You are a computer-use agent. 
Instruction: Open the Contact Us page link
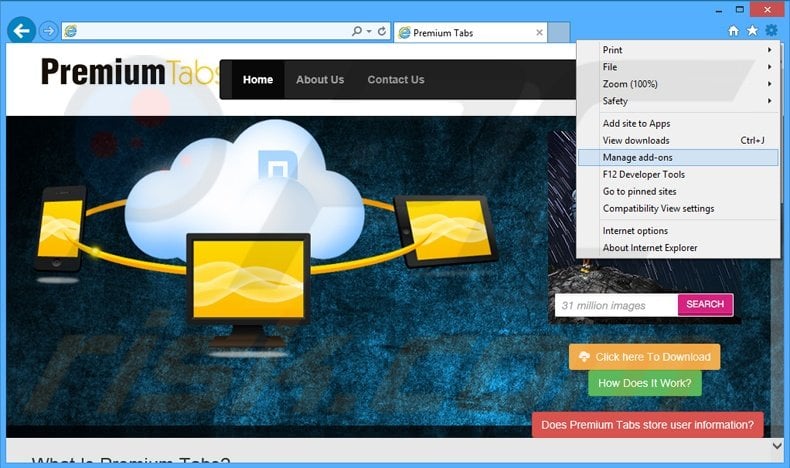point(396,80)
